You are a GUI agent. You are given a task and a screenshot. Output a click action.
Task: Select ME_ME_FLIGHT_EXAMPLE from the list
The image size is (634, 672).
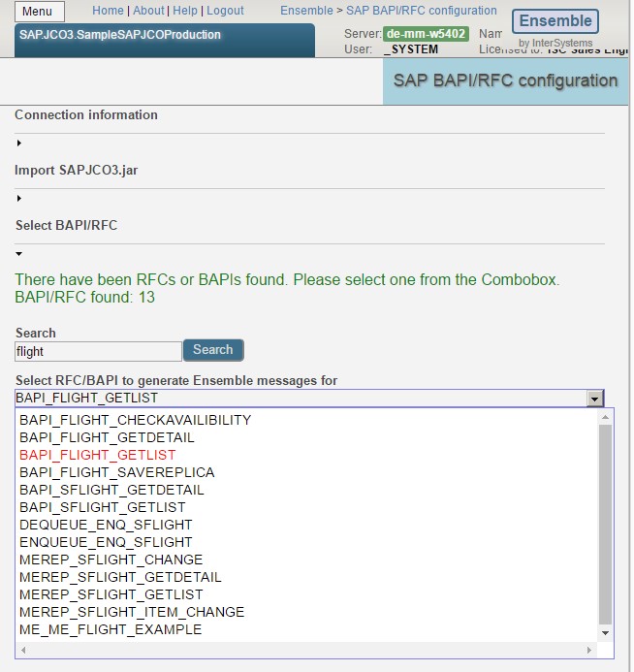point(111,629)
